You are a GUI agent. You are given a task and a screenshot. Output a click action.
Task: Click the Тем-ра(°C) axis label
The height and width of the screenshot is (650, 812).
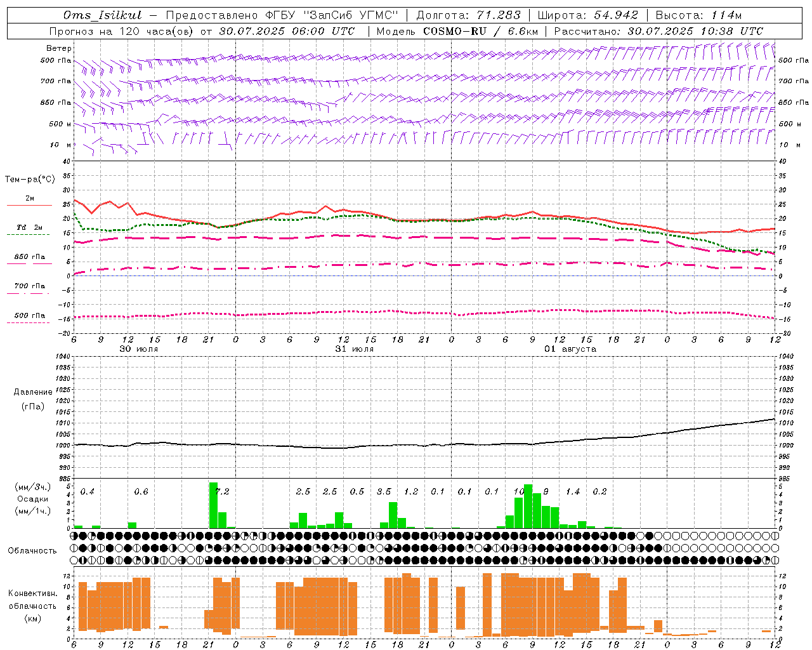(x=30, y=180)
